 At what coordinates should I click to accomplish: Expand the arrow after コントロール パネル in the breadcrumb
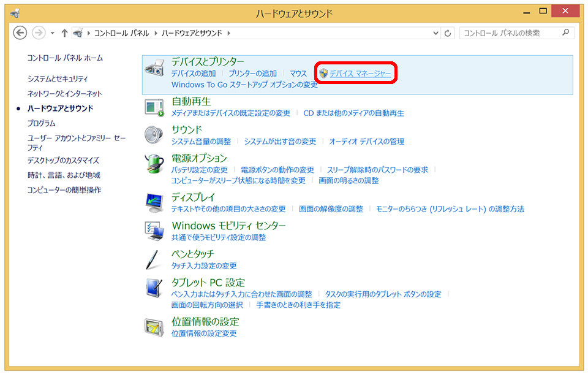coord(156,33)
